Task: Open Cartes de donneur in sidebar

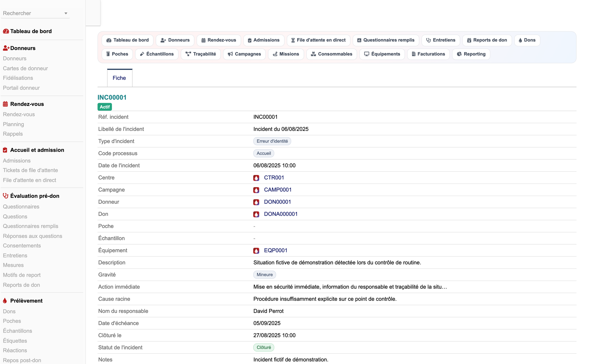Action: (x=25, y=68)
